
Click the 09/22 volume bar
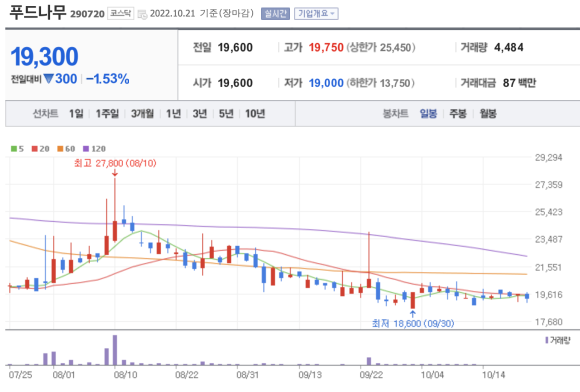click(x=369, y=361)
